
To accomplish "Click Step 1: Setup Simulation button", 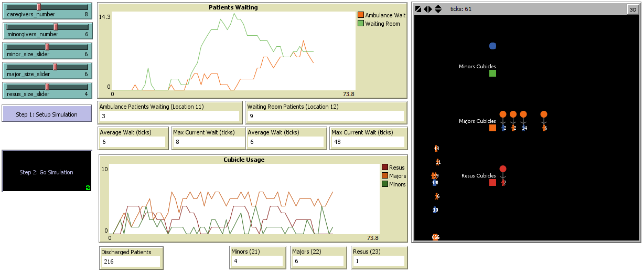I will (x=47, y=114).
